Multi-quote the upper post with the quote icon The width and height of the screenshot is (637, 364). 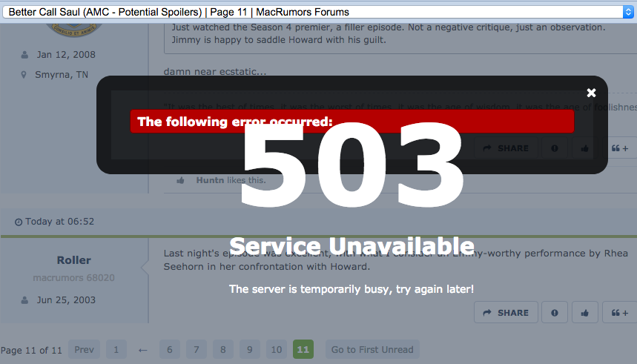tap(619, 148)
